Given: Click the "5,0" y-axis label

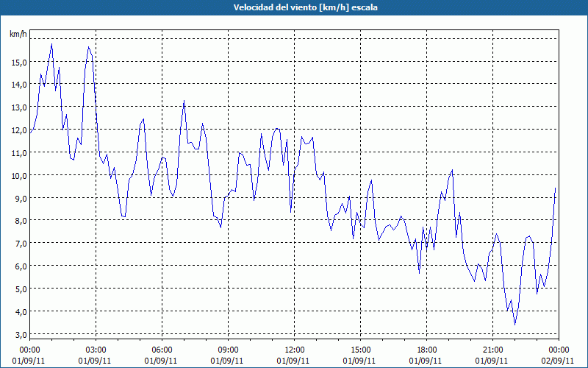Looking at the screenshot, I should (21, 289).
